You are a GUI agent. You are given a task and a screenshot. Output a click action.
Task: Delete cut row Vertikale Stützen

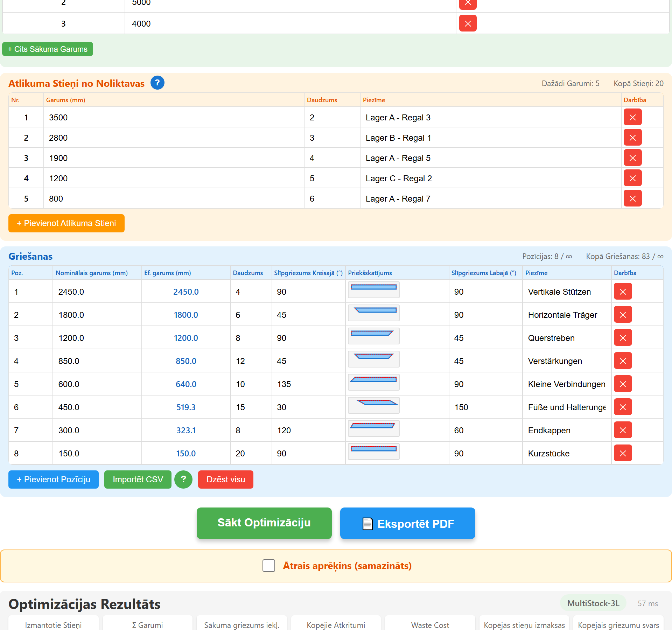pyautogui.click(x=623, y=292)
